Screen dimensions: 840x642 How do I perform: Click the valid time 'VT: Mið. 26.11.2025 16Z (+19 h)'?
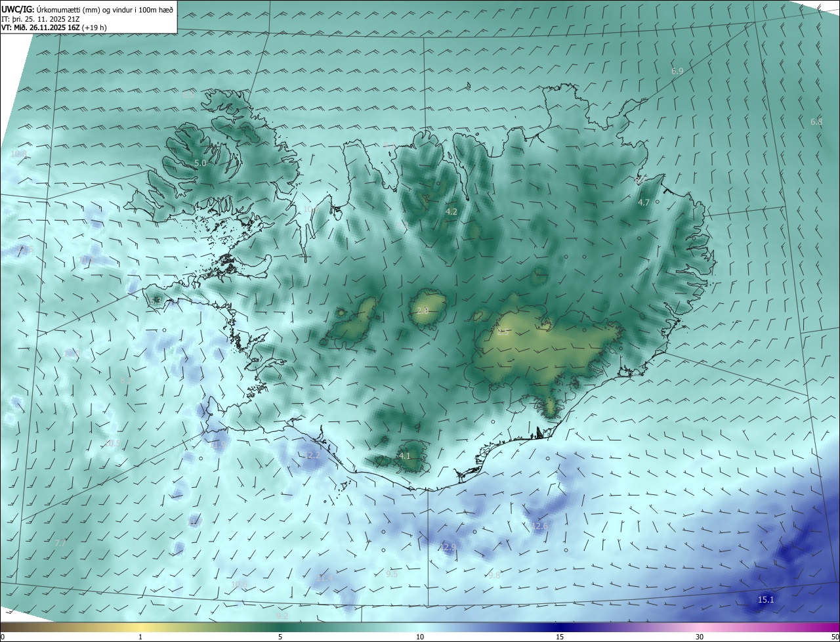(x=54, y=28)
